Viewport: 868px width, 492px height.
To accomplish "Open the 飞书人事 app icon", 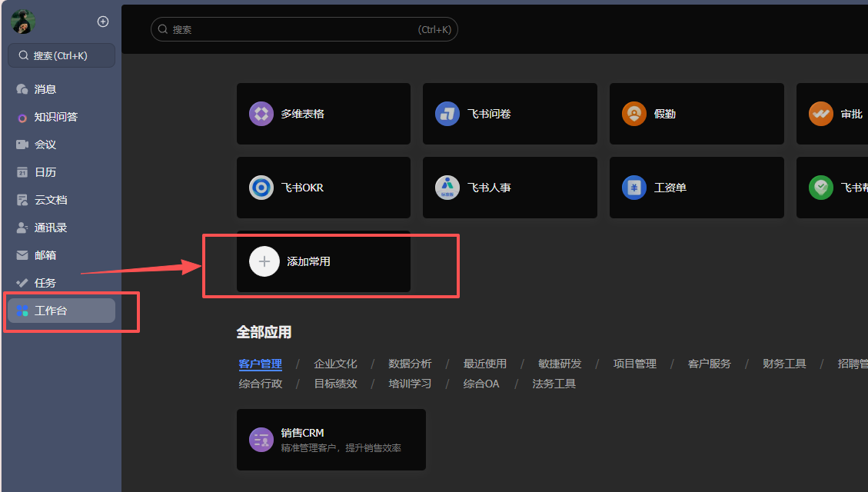I will point(447,188).
